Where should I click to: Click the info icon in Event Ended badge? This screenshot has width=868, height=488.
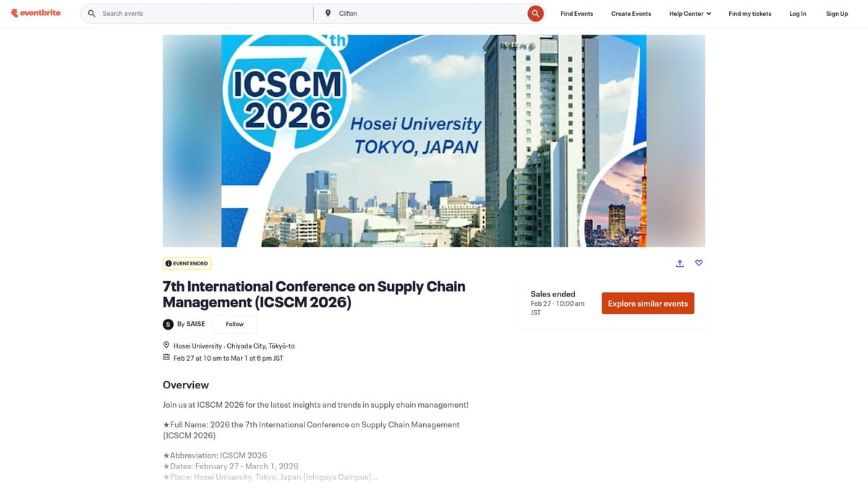click(x=169, y=263)
